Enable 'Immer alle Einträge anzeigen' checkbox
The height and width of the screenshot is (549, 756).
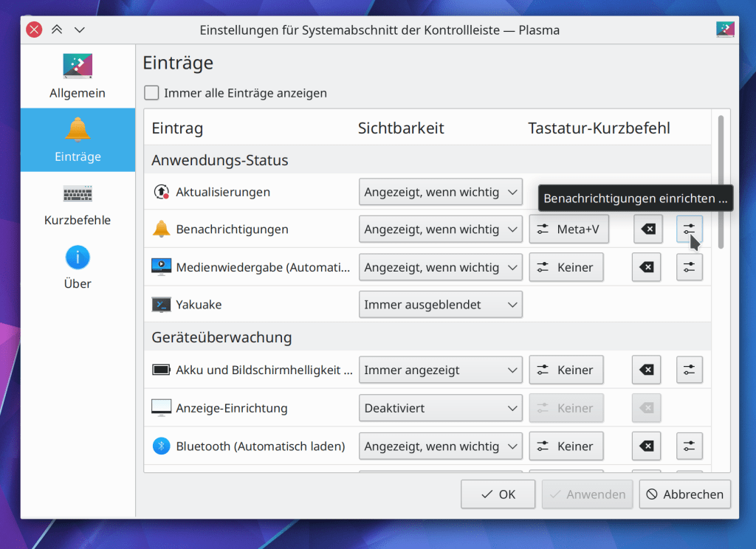pyautogui.click(x=151, y=93)
